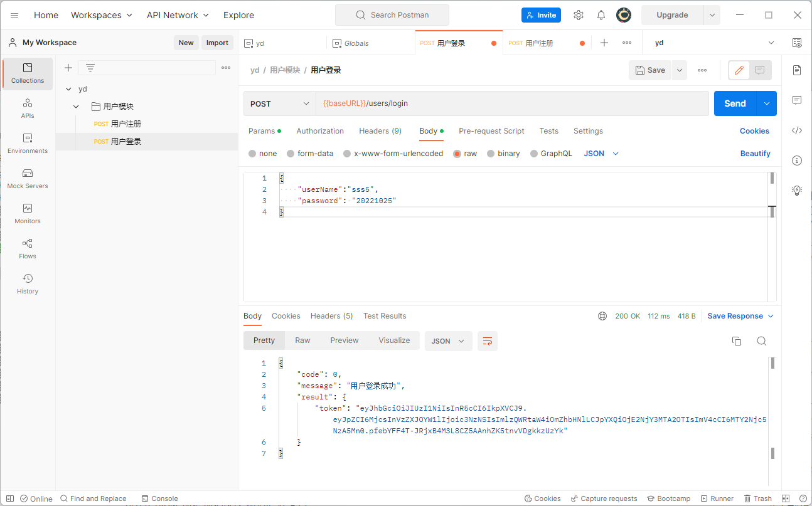812x506 pixels.
Task: Click the Send button
Action: 735,103
